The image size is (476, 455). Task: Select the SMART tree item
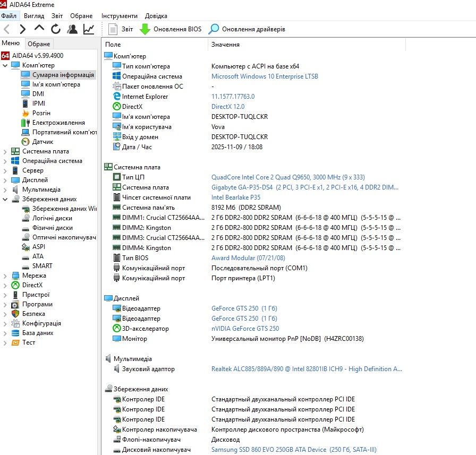pos(42,266)
